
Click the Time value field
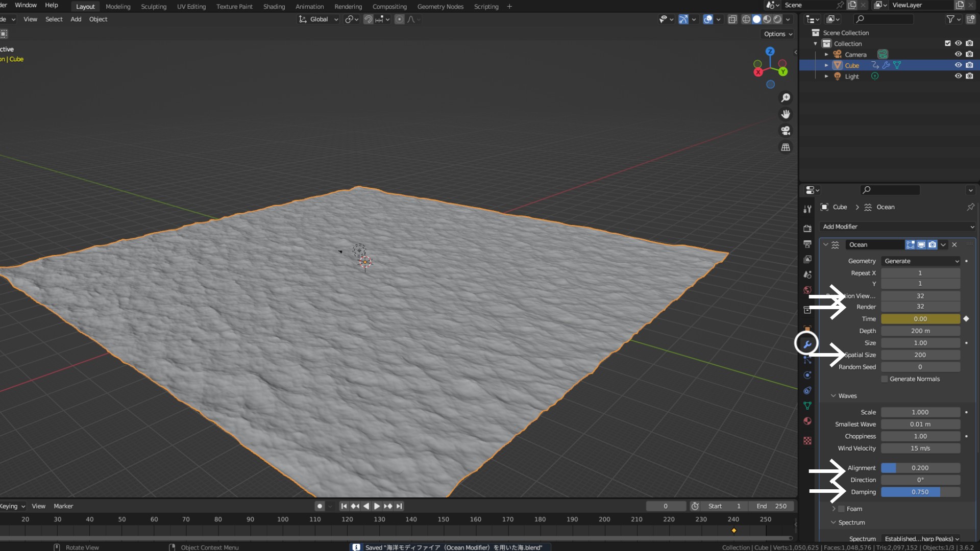(x=920, y=319)
